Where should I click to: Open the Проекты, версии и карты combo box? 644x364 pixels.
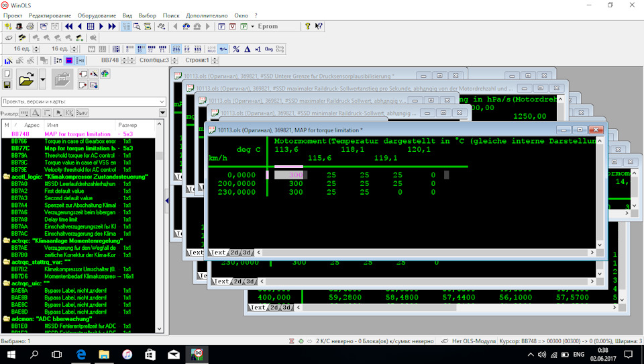pyautogui.click(x=83, y=101)
